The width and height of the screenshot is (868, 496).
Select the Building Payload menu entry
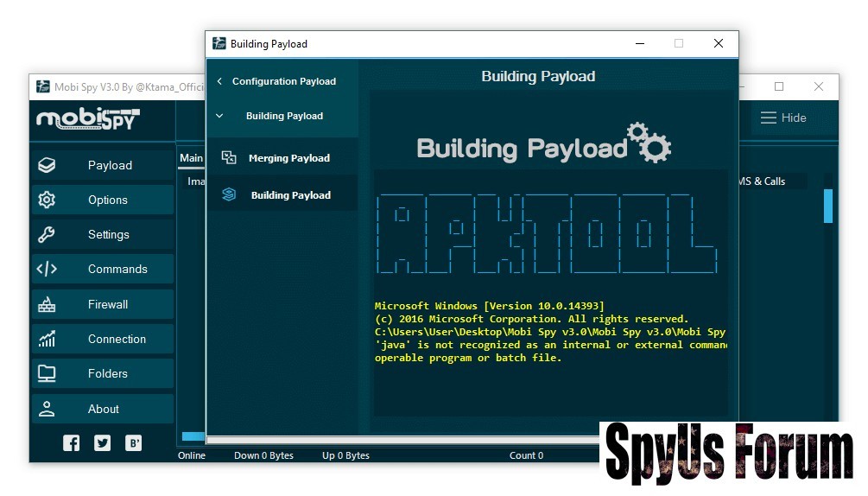point(290,195)
